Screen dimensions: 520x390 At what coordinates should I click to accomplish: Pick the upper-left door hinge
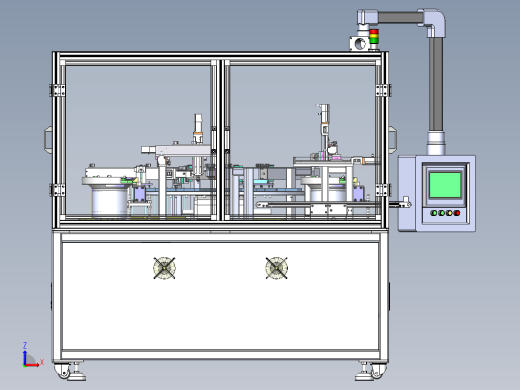pos(57,90)
